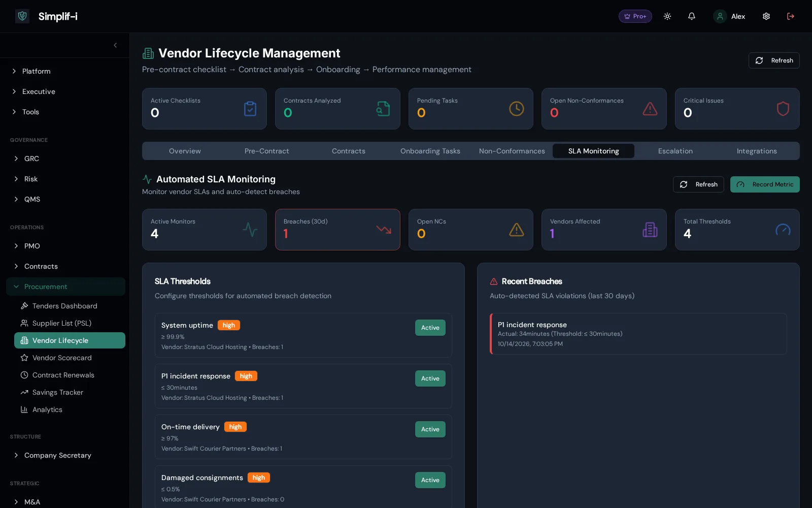The width and height of the screenshot is (812, 508).
Task: Switch to the Overview tab
Action: 185,151
